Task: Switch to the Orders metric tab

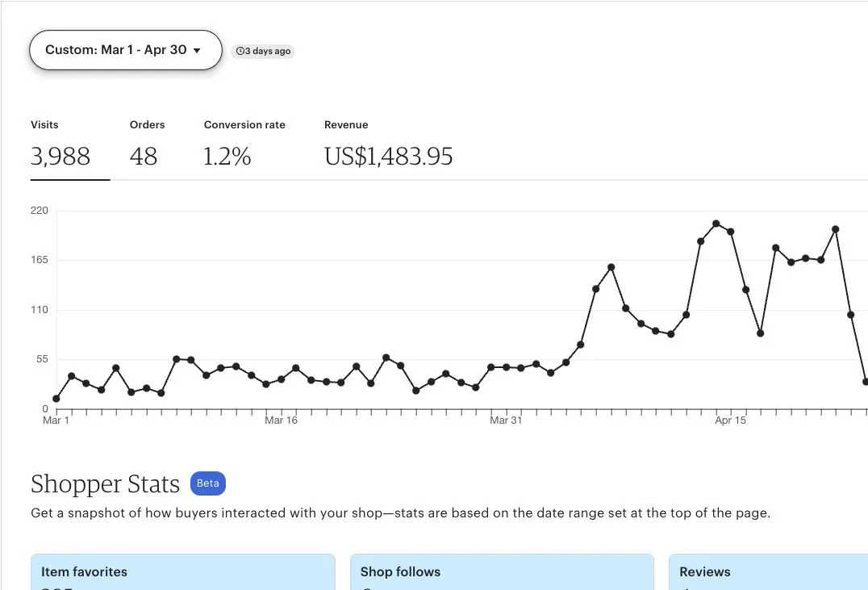Action: click(x=146, y=145)
